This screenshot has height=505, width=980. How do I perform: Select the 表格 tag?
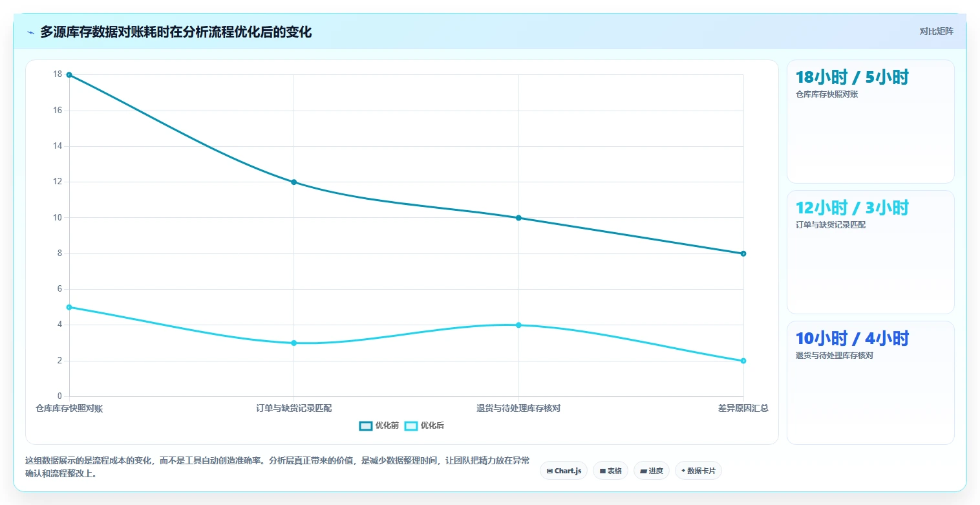pyautogui.click(x=610, y=471)
